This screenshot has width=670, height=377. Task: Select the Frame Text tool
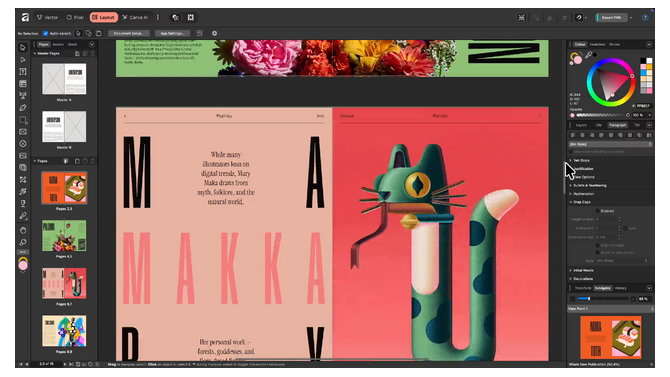(23, 72)
